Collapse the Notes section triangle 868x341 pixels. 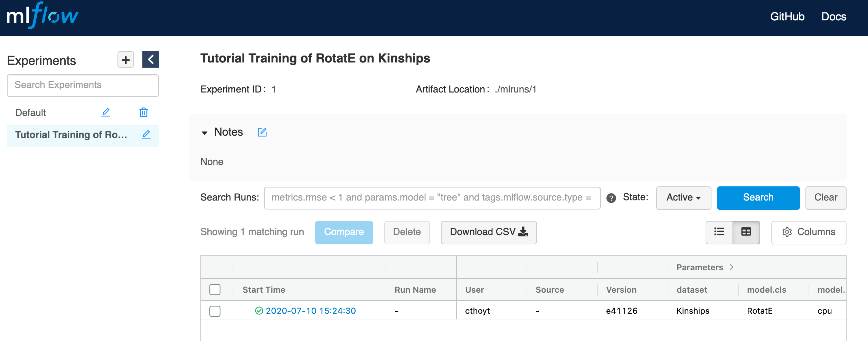(205, 133)
